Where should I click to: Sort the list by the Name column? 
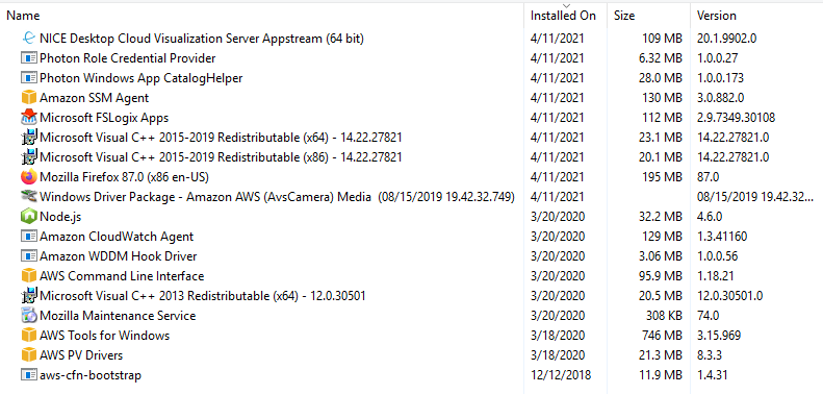[x=23, y=16]
